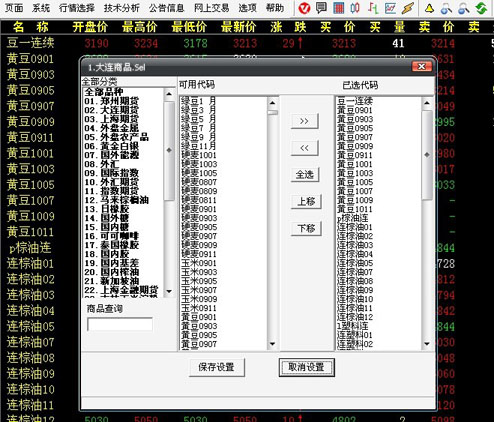Select 12. 马来棕榈油 category
Image resolution: width=494 pixels, height=422 pixels.
point(116,200)
